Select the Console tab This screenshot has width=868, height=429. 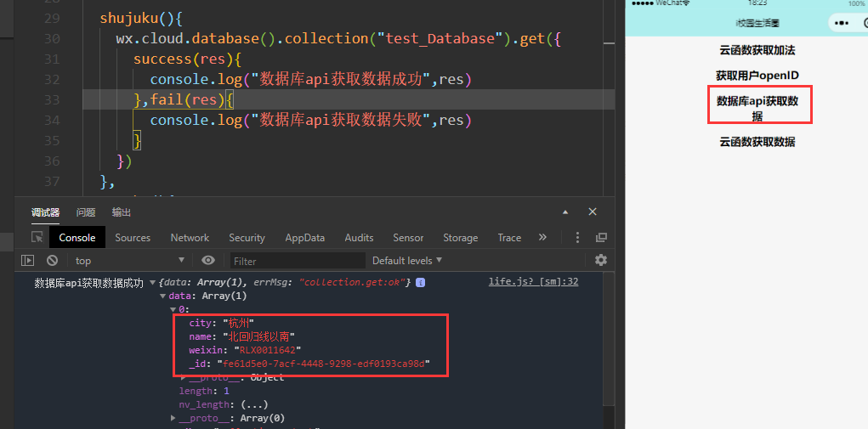77,238
